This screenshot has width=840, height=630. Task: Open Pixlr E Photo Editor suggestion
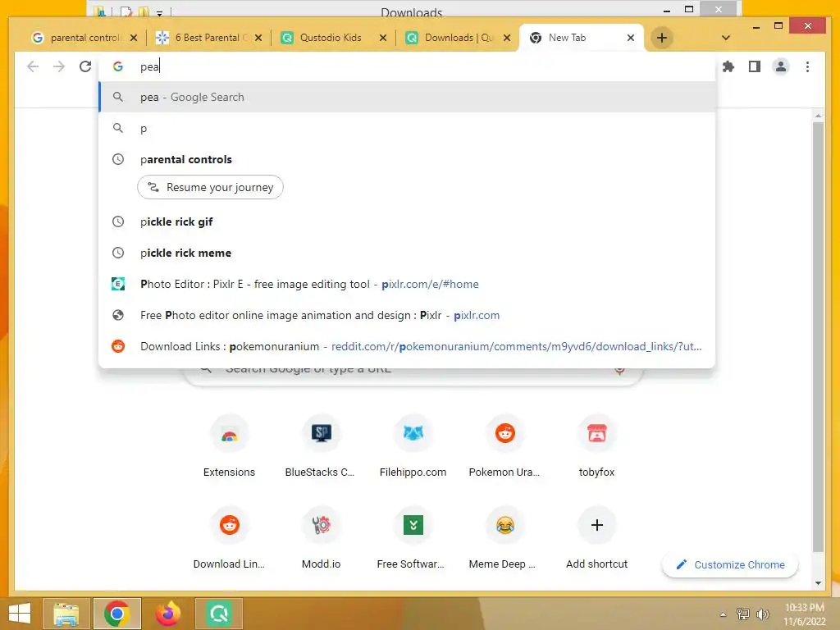pyautogui.click(x=407, y=284)
